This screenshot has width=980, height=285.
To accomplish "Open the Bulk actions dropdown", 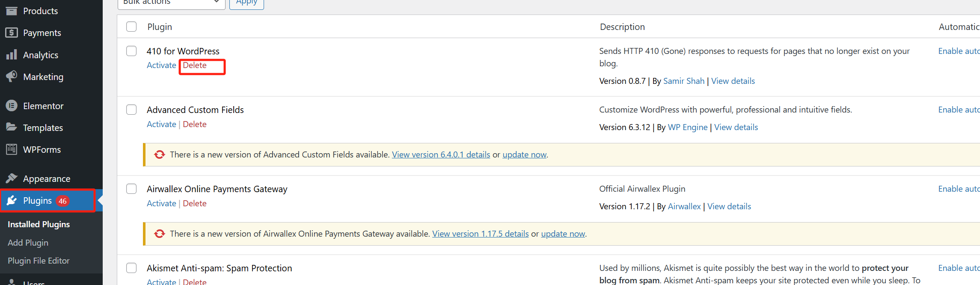I will pos(171,3).
